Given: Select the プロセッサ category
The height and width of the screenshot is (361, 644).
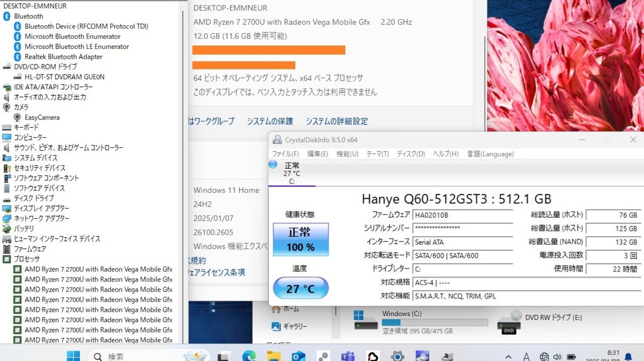Looking at the screenshot, I should pos(27,259).
